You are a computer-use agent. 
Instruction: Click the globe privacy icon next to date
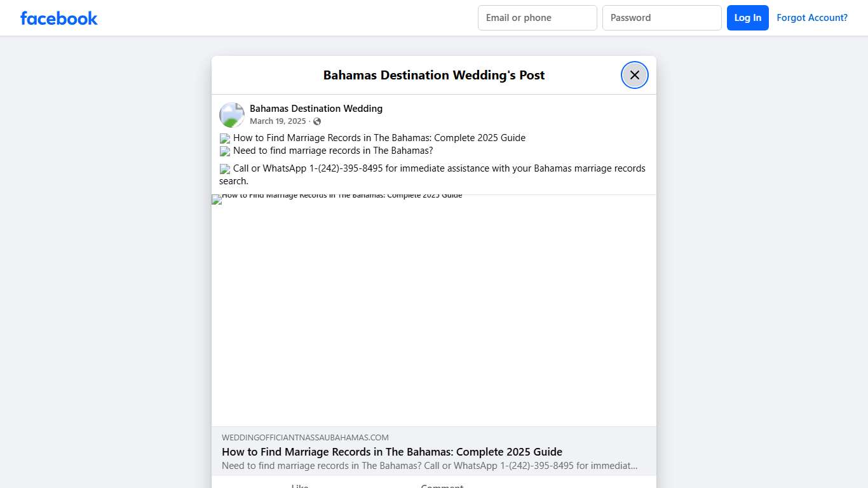(316, 121)
